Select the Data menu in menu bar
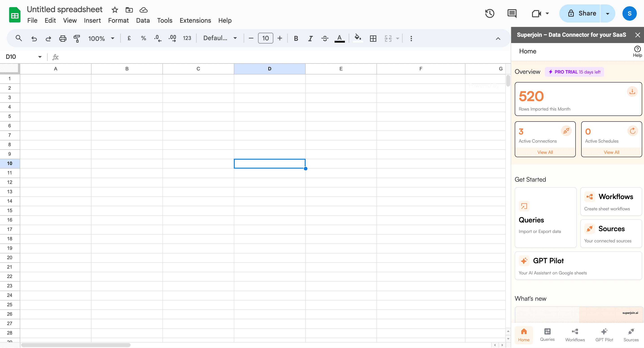 tap(143, 20)
